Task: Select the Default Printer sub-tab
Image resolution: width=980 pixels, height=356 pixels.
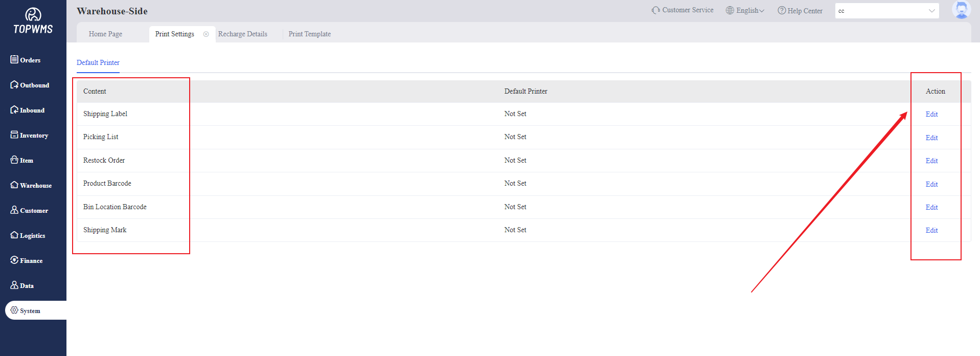Action: [98, 62]
